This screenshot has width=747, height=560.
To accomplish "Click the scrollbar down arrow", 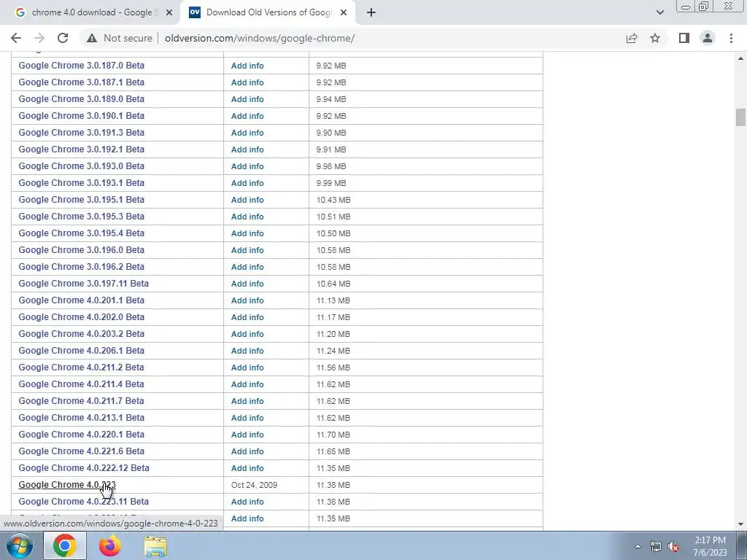I will pyautogui.click(x=740, y=524).
